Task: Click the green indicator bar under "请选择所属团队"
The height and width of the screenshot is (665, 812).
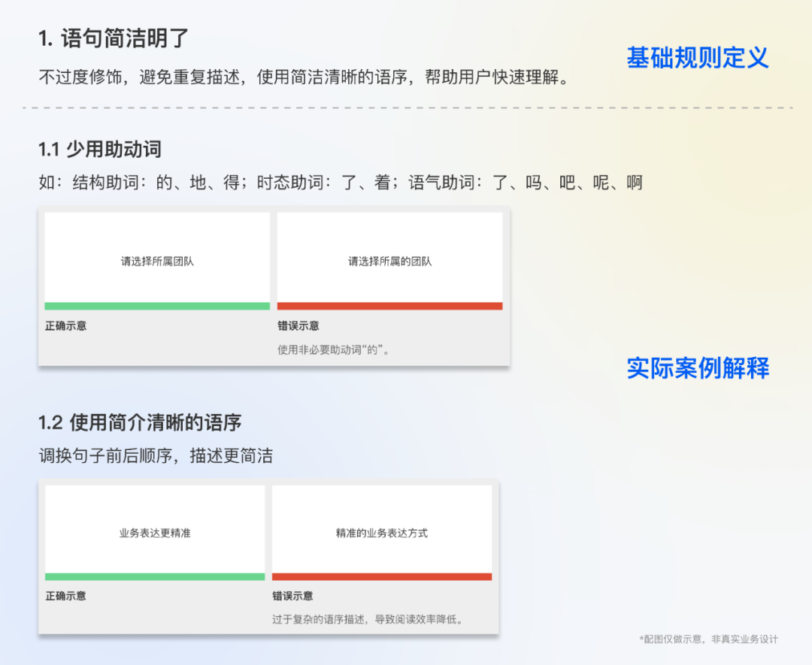Action: pyautogui.click(x=156, y=305)
